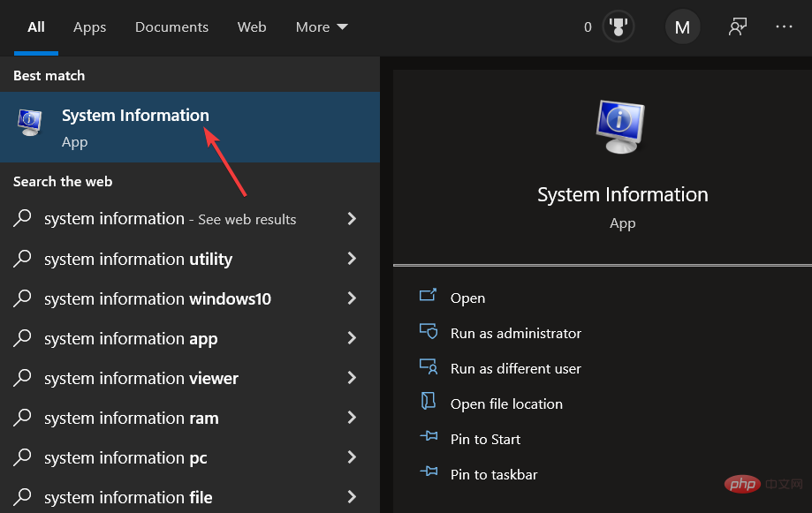Select the Open action icon
This screenshot has width=812, height=513.
429,298
